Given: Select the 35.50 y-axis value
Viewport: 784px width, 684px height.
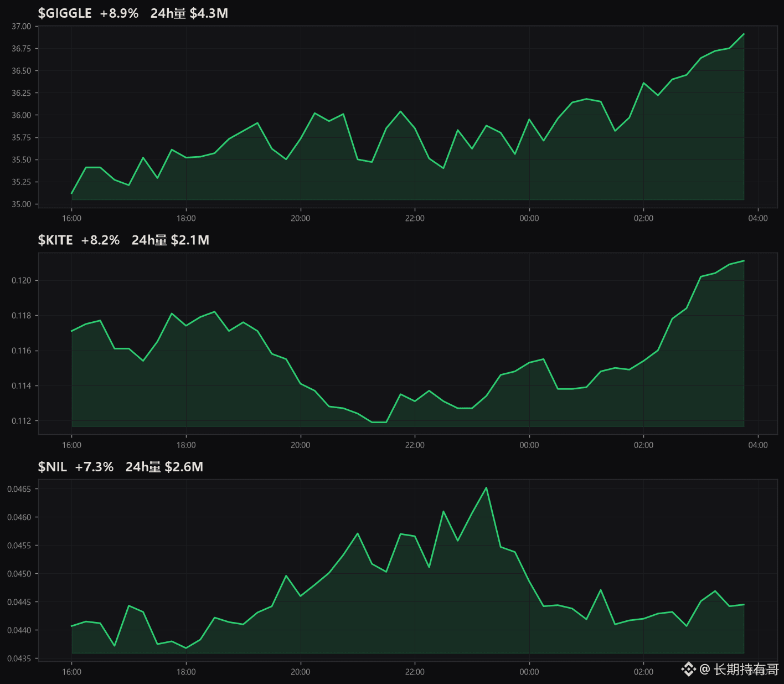Looking at the screenshot, I should pos(22,160).
